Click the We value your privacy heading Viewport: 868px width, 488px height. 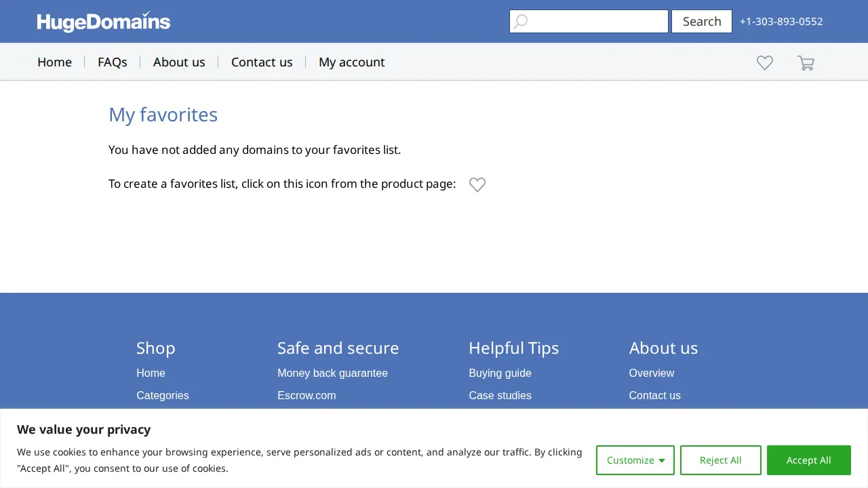click(84, 429)
